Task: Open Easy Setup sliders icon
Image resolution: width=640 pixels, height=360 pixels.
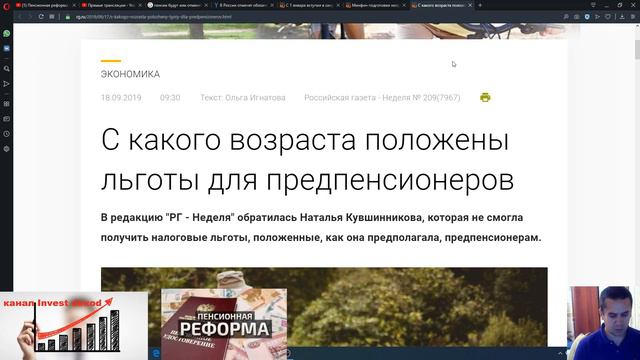Action: click(633, 17)
